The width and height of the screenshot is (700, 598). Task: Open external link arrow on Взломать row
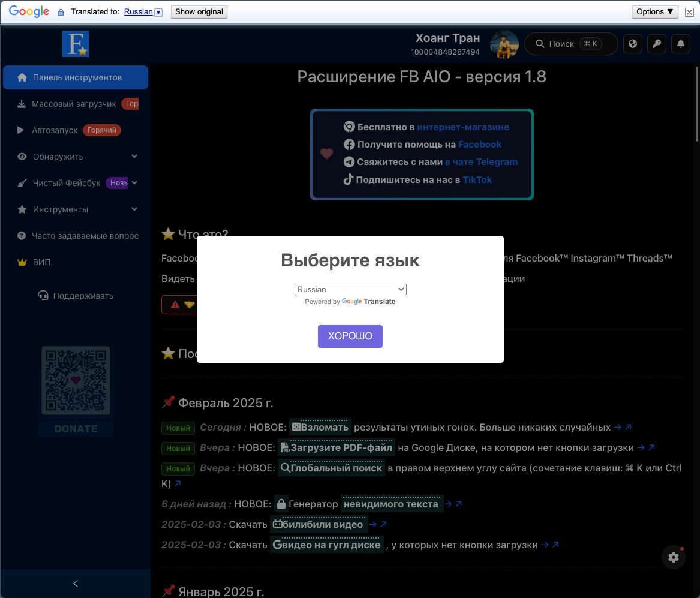click(628, 427)
